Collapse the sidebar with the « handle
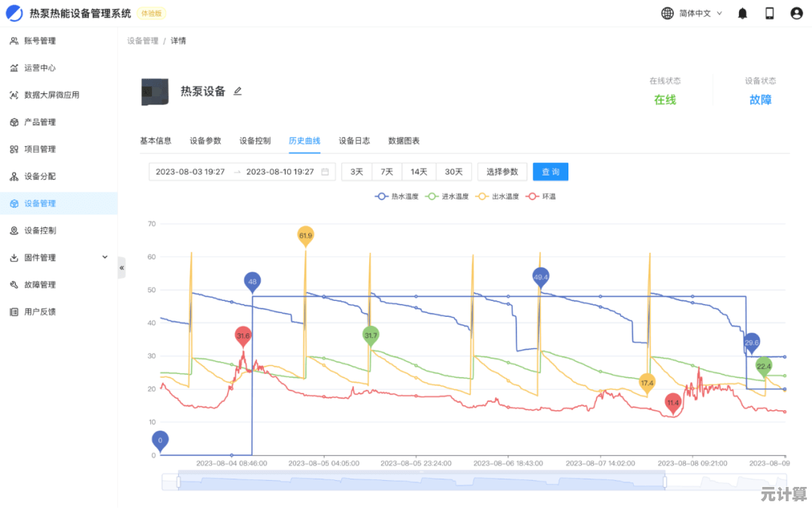 tap(122, 267)
